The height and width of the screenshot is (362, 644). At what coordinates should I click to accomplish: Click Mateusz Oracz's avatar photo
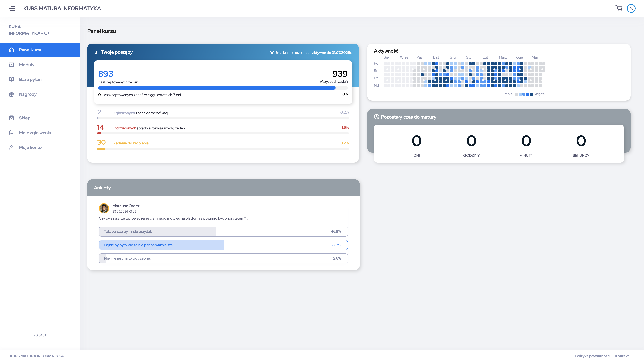pos(104,208)
